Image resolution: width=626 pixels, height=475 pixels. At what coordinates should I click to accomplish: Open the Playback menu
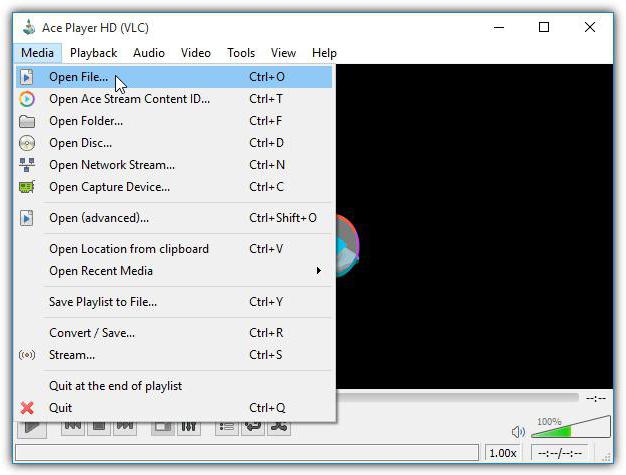tap(93, 53)
